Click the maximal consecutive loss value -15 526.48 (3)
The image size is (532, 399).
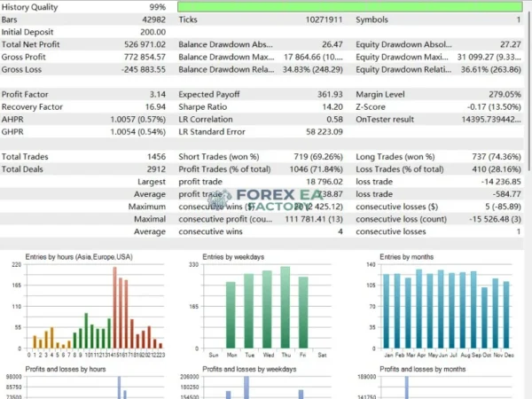pyautogui.click(x=495, y=219)
